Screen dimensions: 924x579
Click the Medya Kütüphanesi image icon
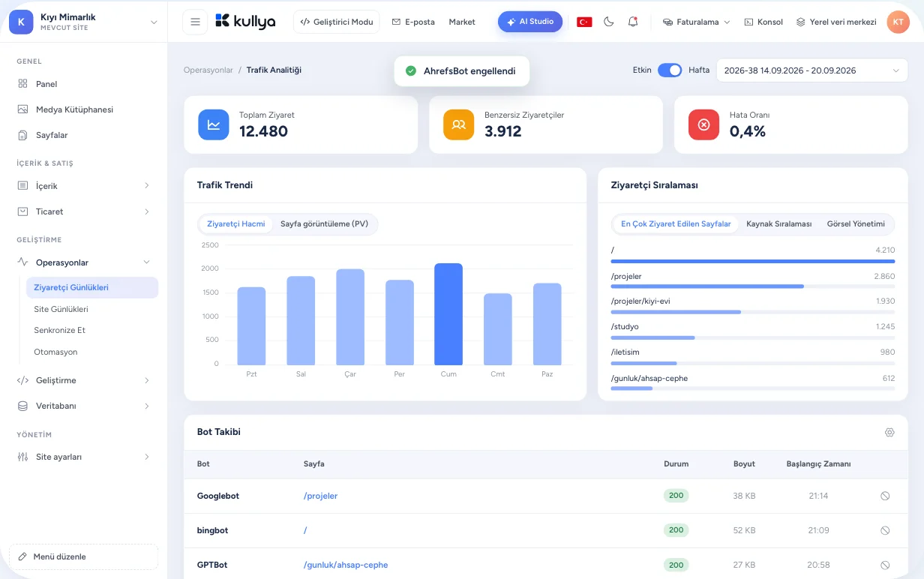[22, 109]
